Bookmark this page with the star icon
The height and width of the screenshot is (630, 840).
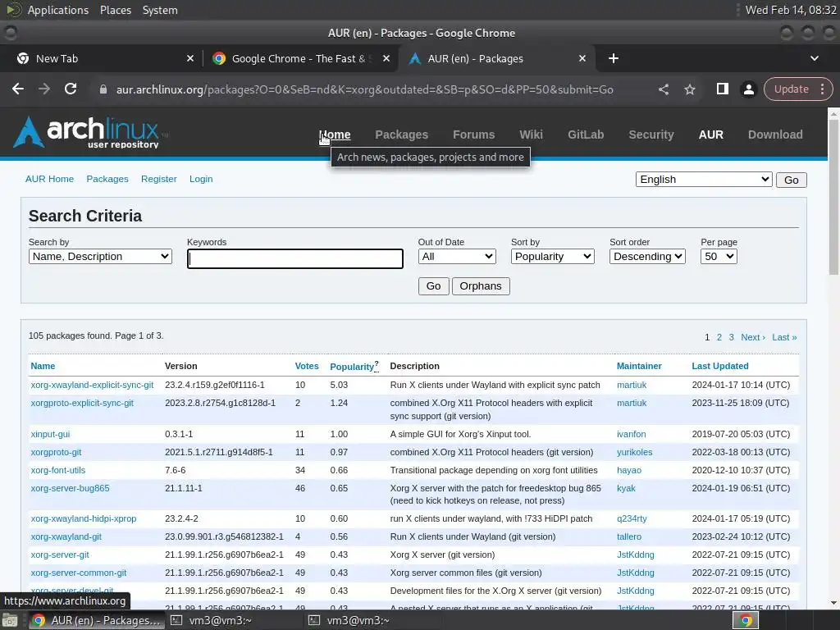tap(689, 89)
